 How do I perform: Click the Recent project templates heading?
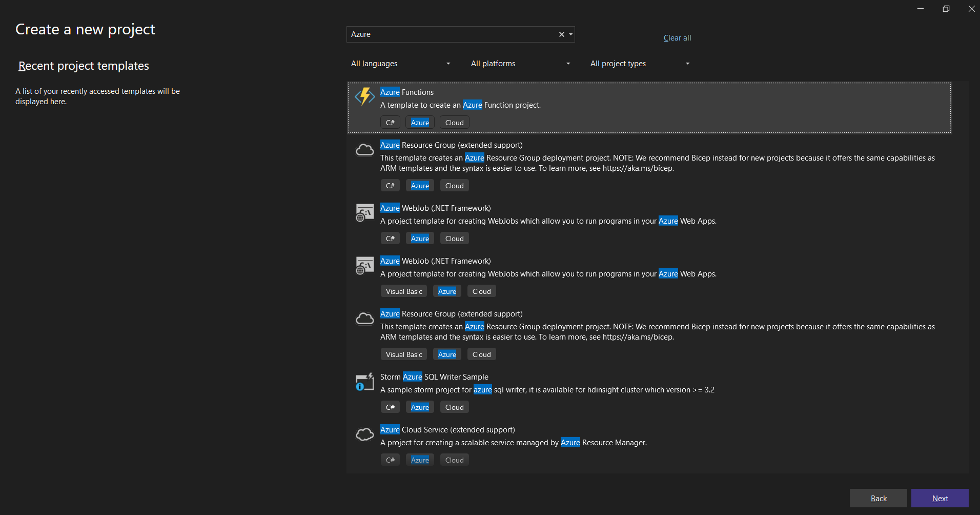point(84,66)
